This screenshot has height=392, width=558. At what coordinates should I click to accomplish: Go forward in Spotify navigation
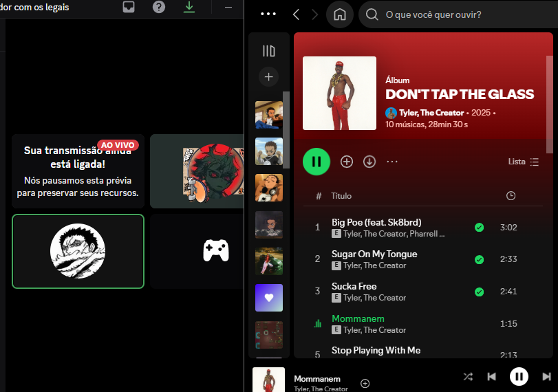(314, 14)
